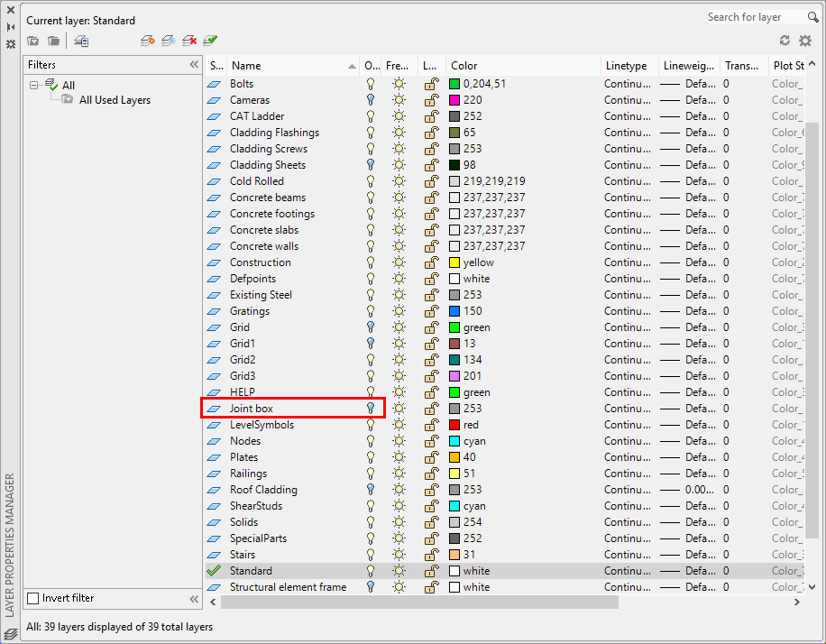The image size is (826, 644).
Task: Click the New Layer VP Frozen icon
Action: tap(169, 41)
